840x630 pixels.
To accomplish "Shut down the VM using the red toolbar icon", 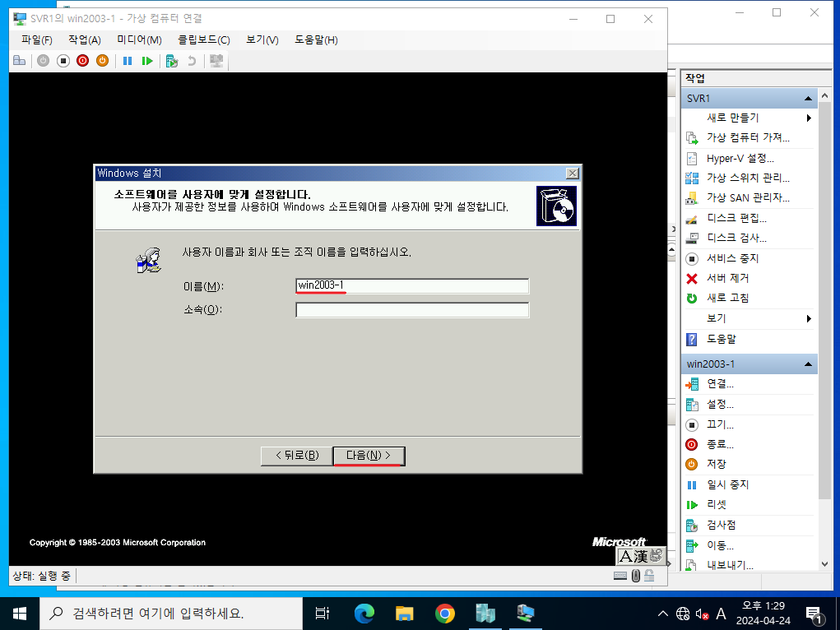I will [82, 61].
